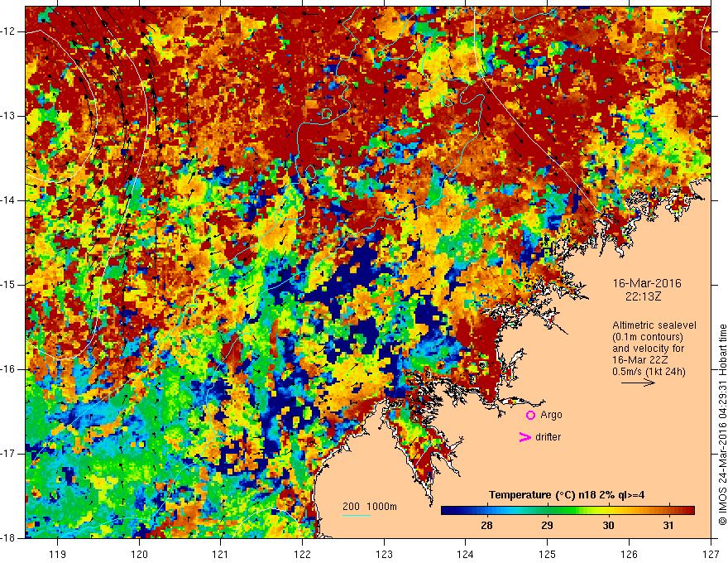Click the 28 tick label on color bar

(486, 526)
